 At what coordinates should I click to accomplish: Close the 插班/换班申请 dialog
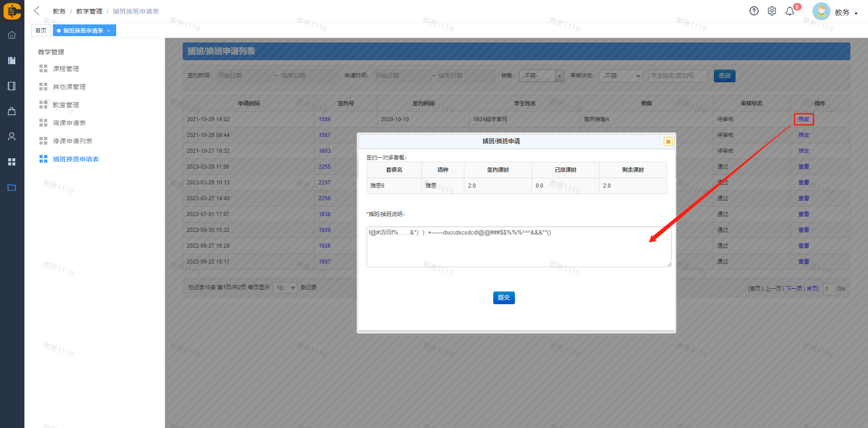pyautogui.click(x=668, y=141)
